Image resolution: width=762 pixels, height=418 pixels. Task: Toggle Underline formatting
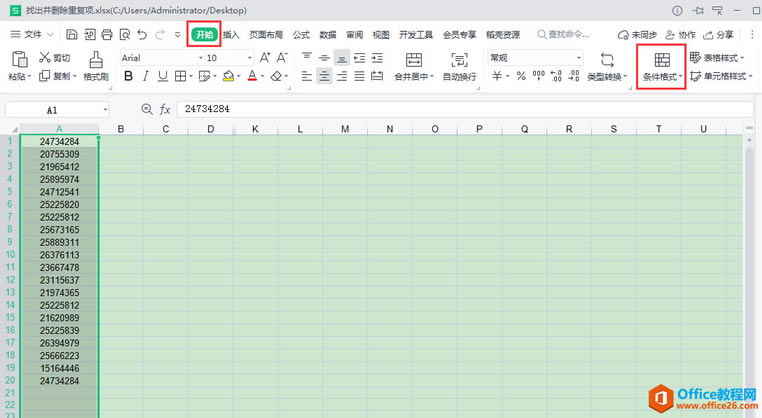tap(163, 76)
